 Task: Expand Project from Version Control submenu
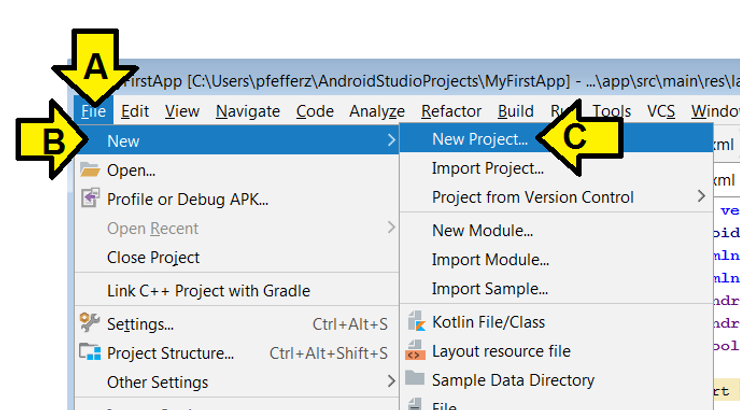[x=701, y=197]
